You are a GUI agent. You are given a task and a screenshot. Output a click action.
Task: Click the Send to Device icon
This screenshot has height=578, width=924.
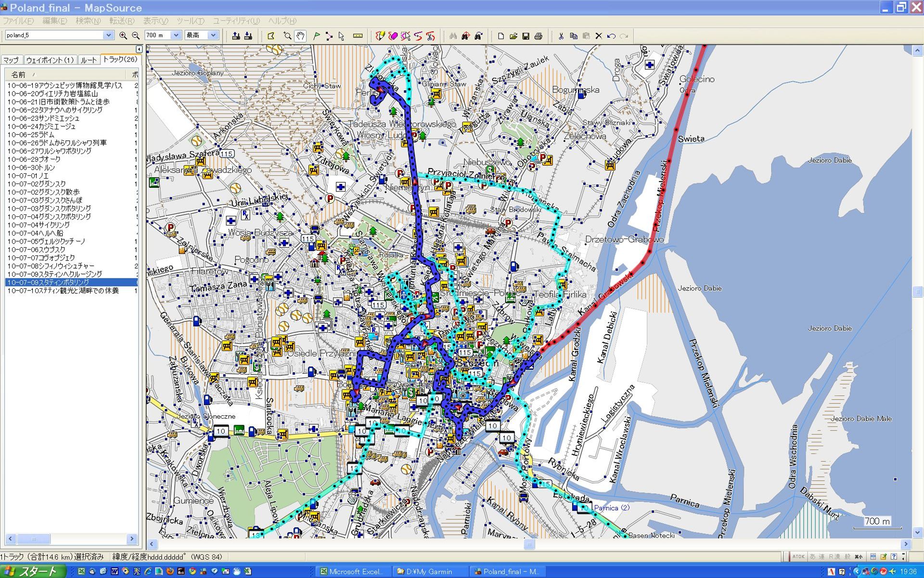(x=236, y=36)
